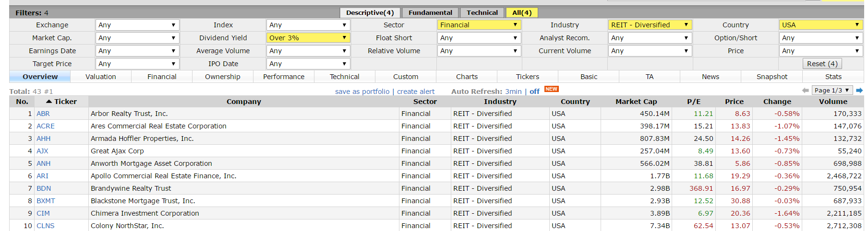Open the ABR ticker link
This screenshot has height=231, width=868.
(43, 114)
